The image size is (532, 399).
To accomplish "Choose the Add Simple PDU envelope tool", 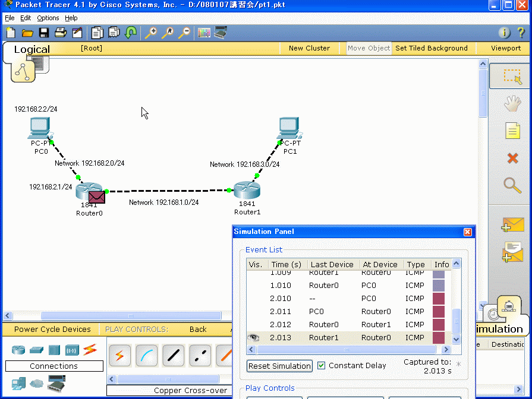I will (x=512, y=225).
